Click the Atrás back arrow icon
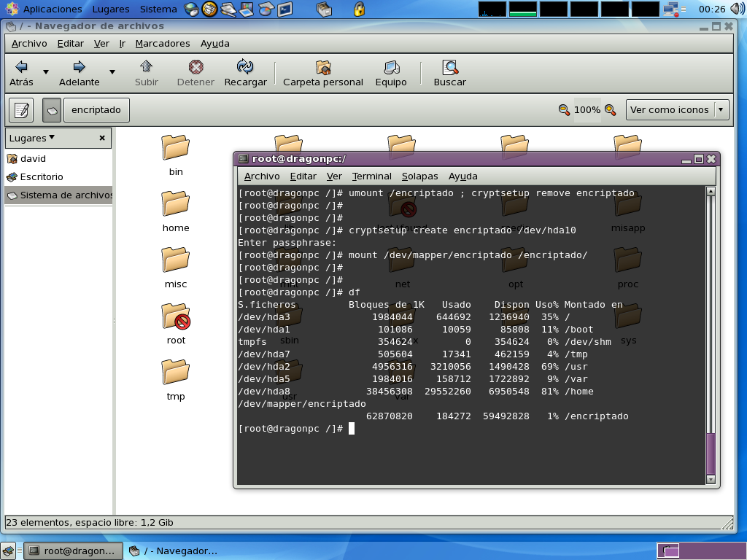This screenshot has width=747, height=560. (21, 67)
